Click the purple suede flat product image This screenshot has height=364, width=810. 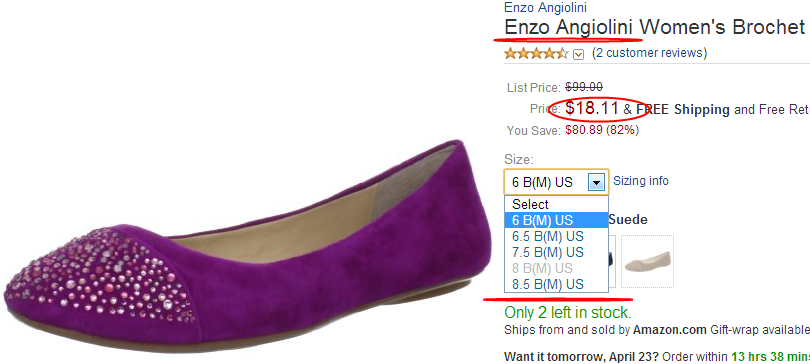[247, 248]
